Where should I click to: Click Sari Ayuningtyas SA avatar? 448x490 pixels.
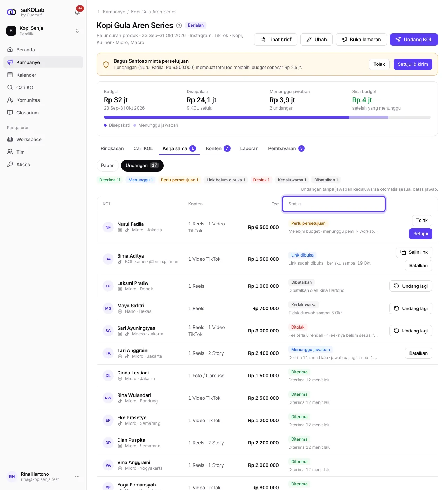(x=108, y=331)
